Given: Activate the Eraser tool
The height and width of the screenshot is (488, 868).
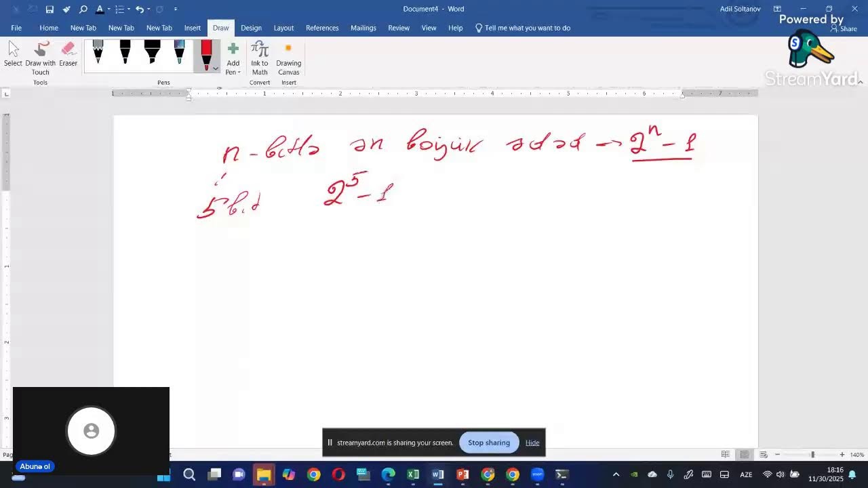Looking at the screenshot, I should pos(68,54).
